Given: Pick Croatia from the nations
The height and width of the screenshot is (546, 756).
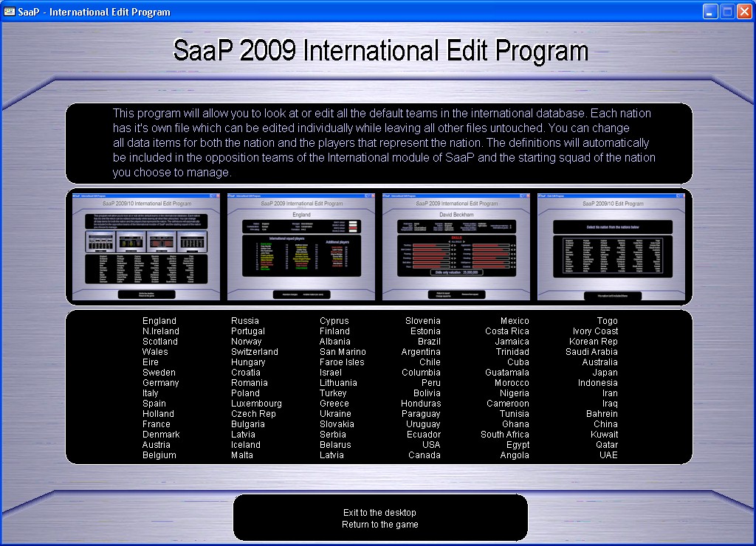Looking at the screenshot, I should (x=246, y=373).
